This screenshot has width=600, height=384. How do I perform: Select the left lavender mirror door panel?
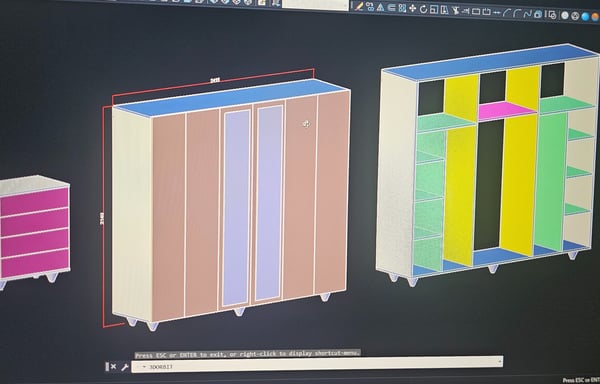click(236, 208)
